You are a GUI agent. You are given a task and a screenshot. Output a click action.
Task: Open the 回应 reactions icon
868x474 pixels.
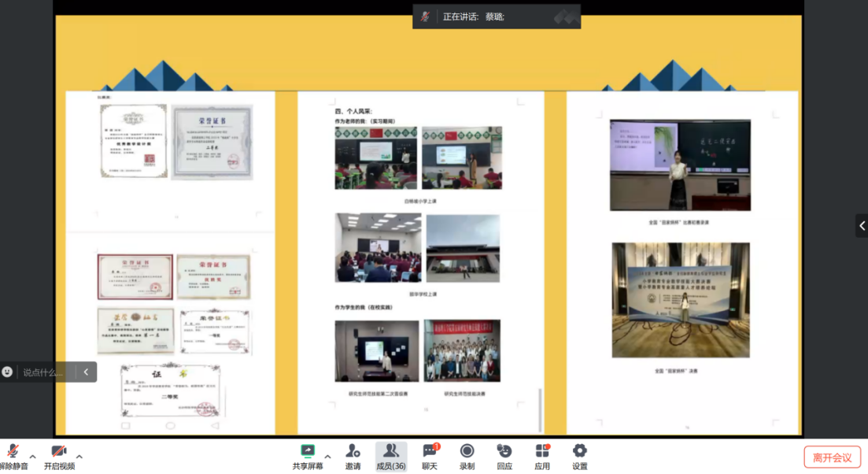coord(504,451)
